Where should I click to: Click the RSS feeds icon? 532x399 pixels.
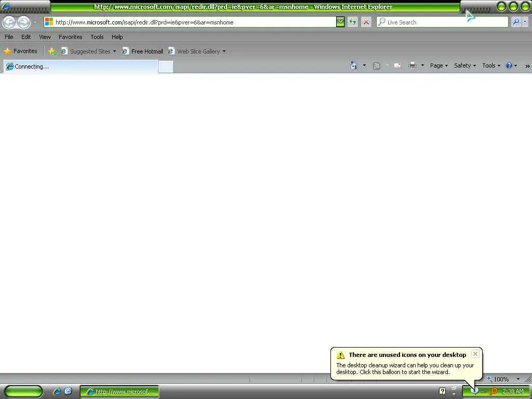point(377,66)
